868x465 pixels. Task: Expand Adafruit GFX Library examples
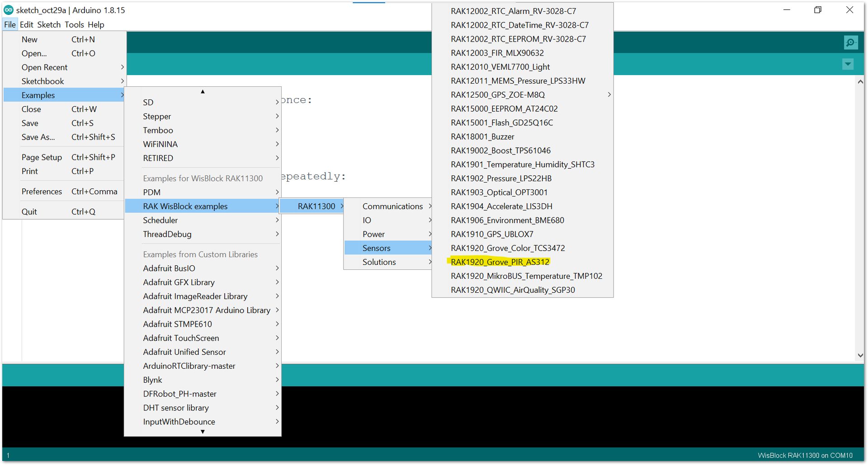203,282
